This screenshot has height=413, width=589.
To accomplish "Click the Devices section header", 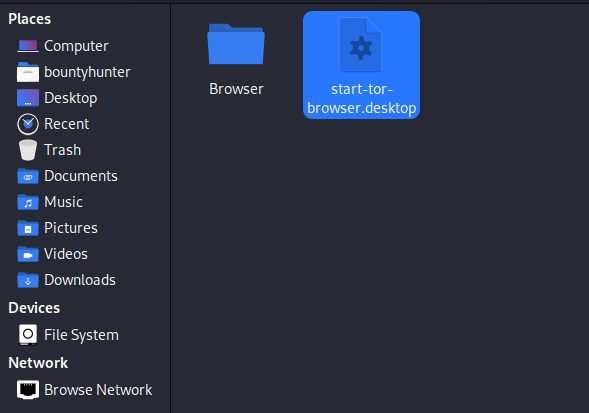I will [x=34, y=308].
